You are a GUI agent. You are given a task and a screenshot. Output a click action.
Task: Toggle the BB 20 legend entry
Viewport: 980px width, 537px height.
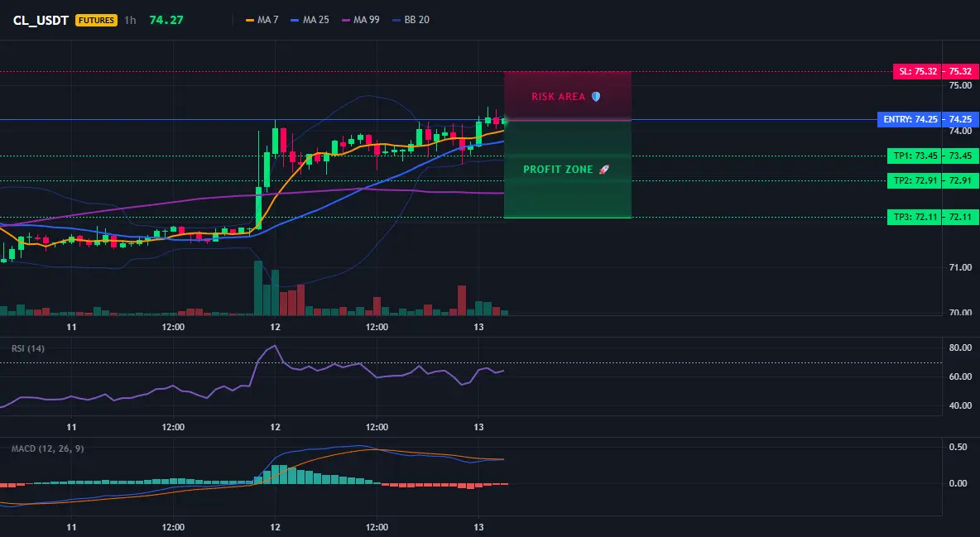[x=411, y=20]
